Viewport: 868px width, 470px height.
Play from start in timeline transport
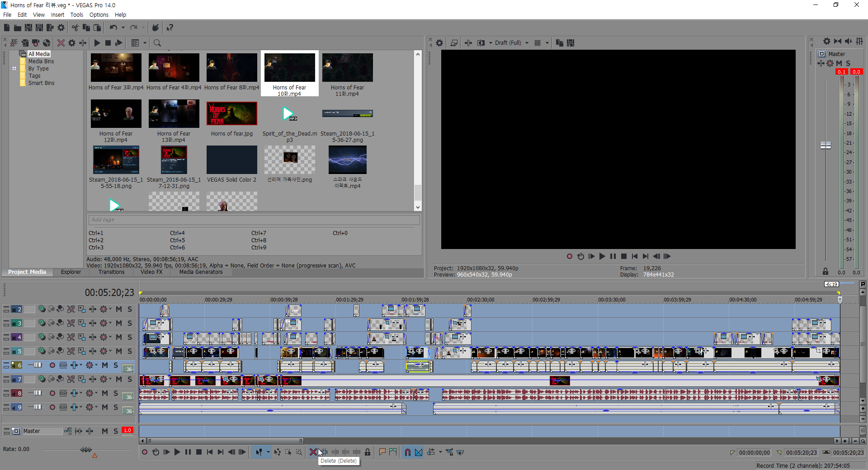(166, 452)
